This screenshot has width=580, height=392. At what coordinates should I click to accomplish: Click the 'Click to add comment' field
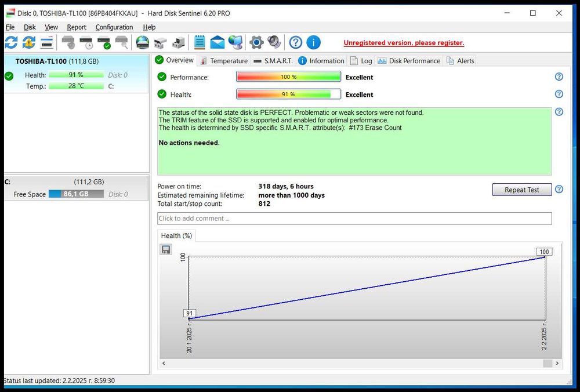354,218
